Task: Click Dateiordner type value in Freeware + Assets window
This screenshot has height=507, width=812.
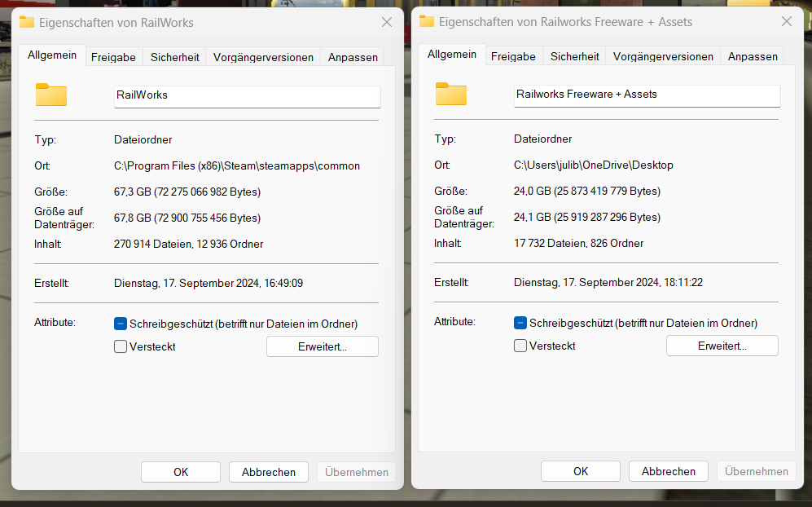Action: pyautogui.click(x=542, y=139)
